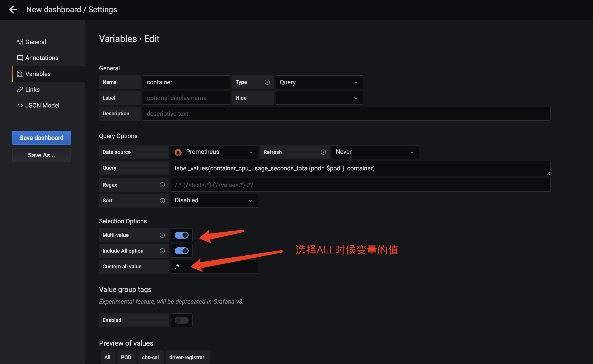Open the Type dropdown showing Query
The image size is (593, 364).
tap(319, 82)
